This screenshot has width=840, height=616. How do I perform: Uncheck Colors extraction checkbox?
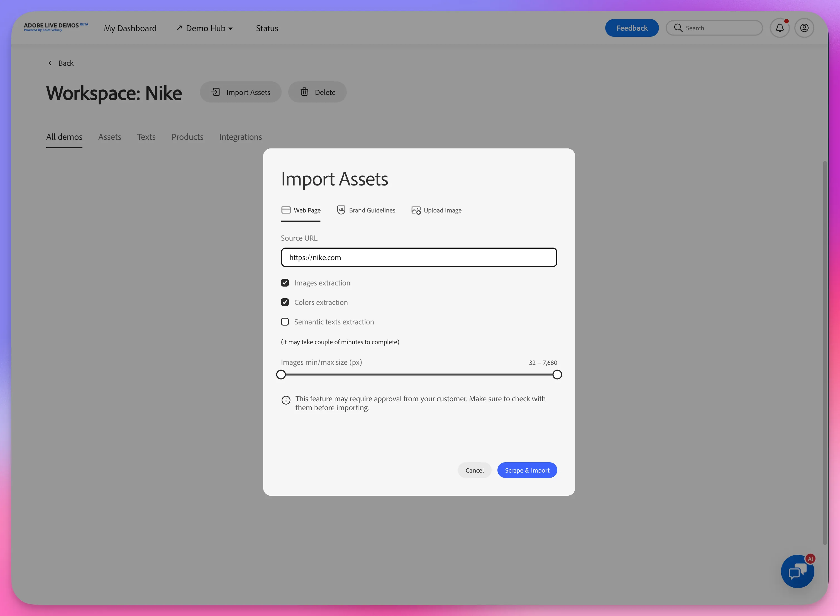coord(285,302)
